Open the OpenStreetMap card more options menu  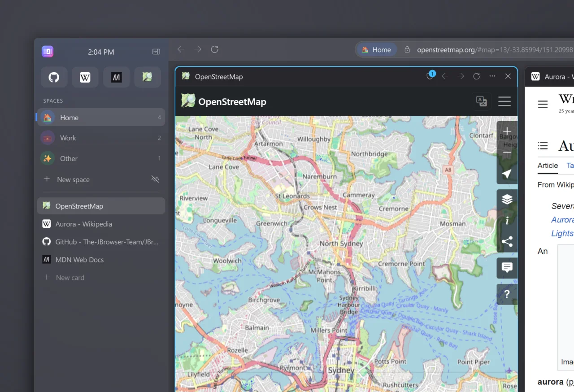click(x=492, y=76)
